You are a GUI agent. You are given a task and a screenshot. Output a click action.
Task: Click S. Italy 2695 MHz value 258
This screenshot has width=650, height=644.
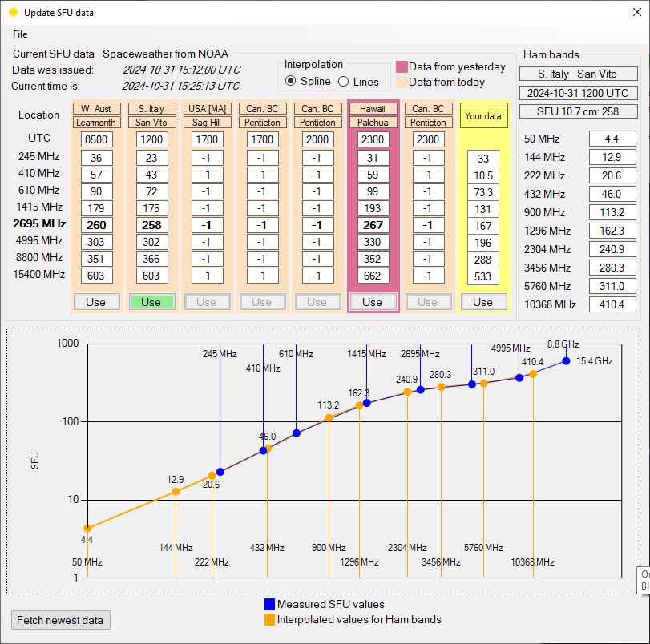pyautogui.click(x=151, y=225)
